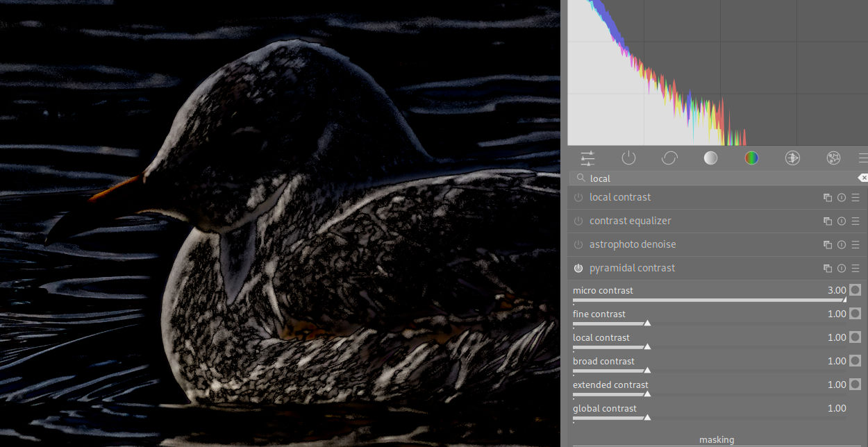Turn on the contrast equalizer module
The width and height of the screenshot is (868, 447).
pos(578,221)
